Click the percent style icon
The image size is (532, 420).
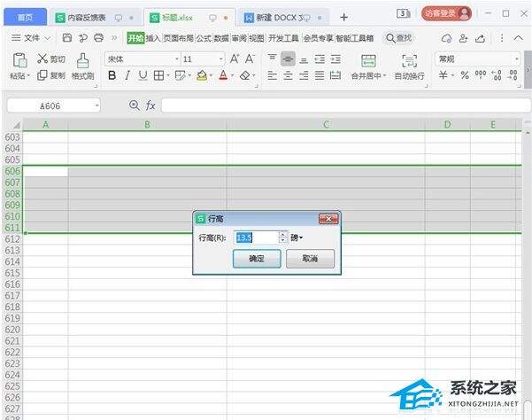pyautogui.click(x=465, y=75)
